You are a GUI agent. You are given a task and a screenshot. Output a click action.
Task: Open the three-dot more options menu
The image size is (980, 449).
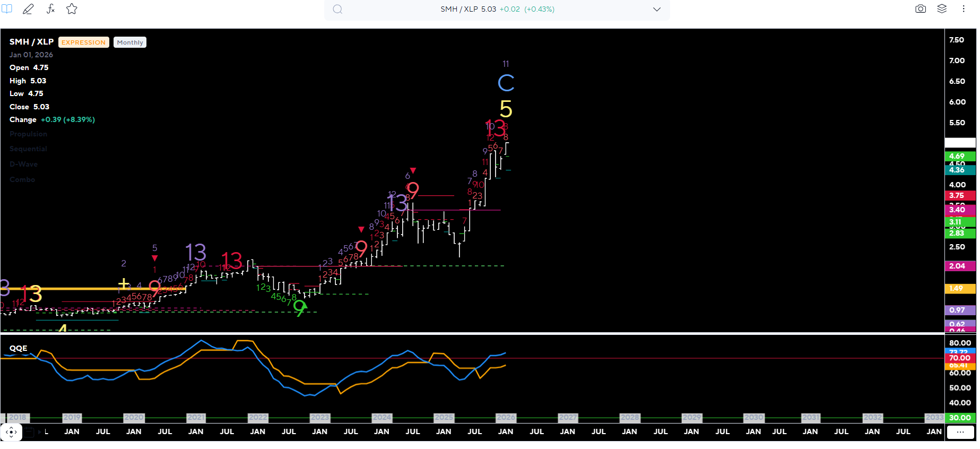(963, 9)
